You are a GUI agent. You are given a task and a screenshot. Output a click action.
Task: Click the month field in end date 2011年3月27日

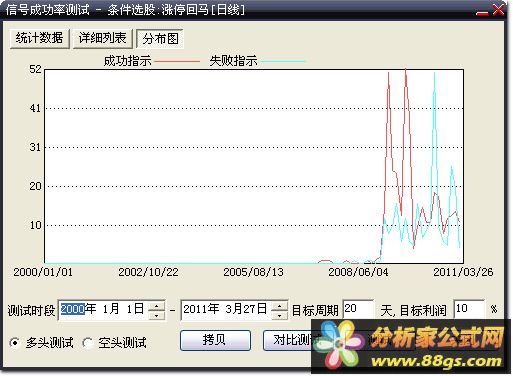232,309
